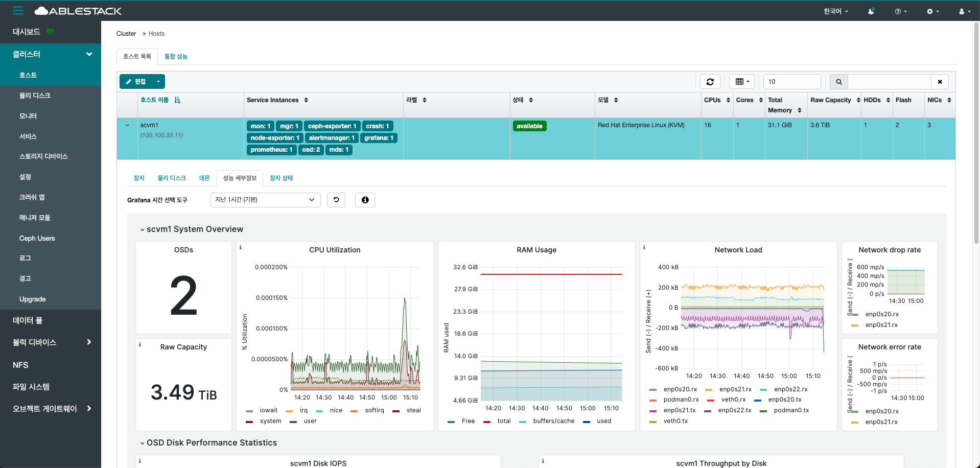The image size is (980, 468).
Task: Switch to the 통합 성능 tab
Action: point(176,56)
